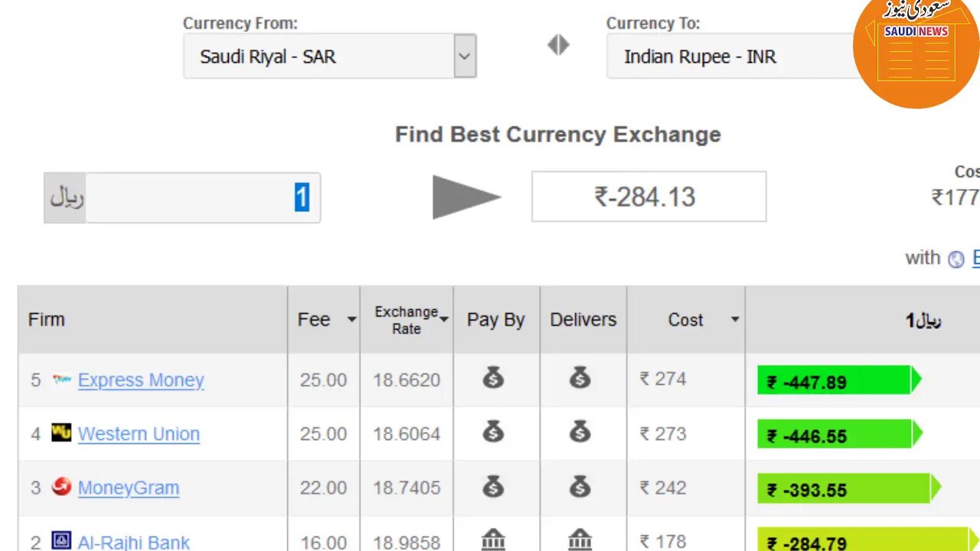Open the Western Union link
Image resolution: width=980 pixels, height=551 pixels.
pos(139,434)
